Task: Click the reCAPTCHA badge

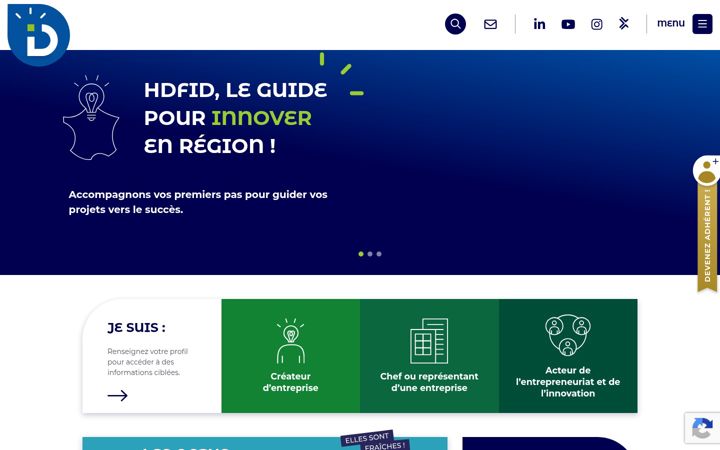Action: tap(702, 428)
